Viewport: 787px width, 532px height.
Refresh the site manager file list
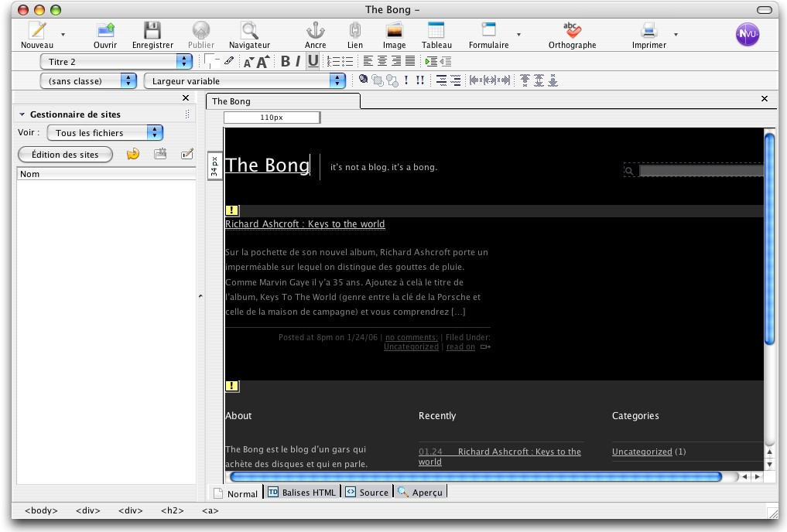tap(133, 154)
